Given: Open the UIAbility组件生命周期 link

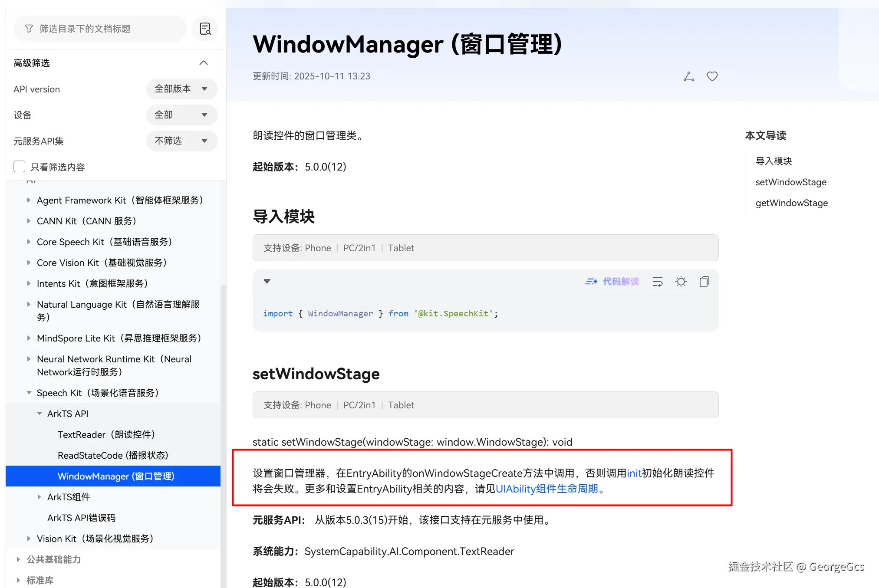Looking at the screenshot, I should pos(547,489).
